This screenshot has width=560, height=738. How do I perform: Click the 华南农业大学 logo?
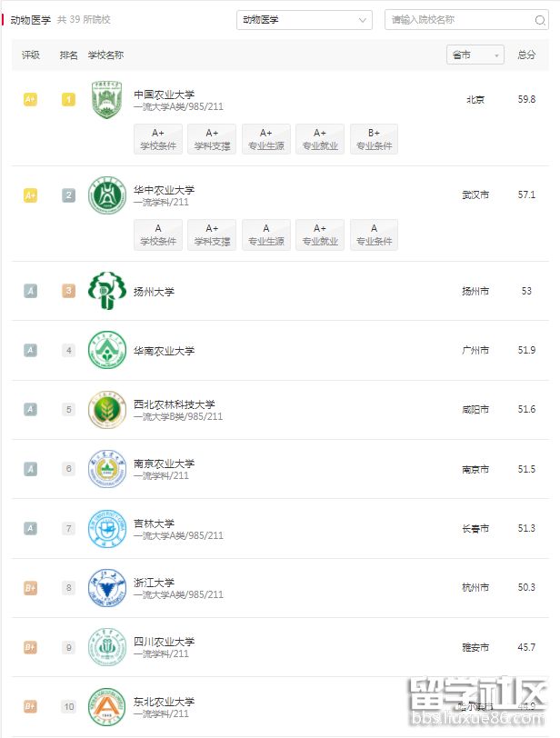[x=105, y=351]
